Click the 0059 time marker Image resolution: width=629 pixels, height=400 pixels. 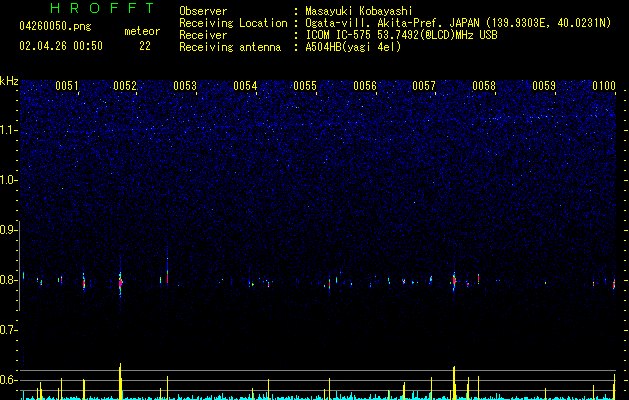click(x=544, y=86)
